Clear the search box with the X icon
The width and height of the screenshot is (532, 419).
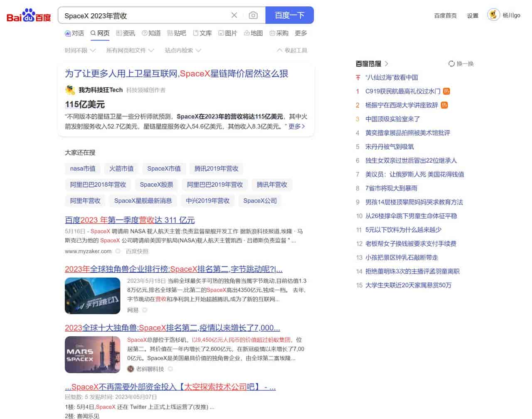pos(234,15)
